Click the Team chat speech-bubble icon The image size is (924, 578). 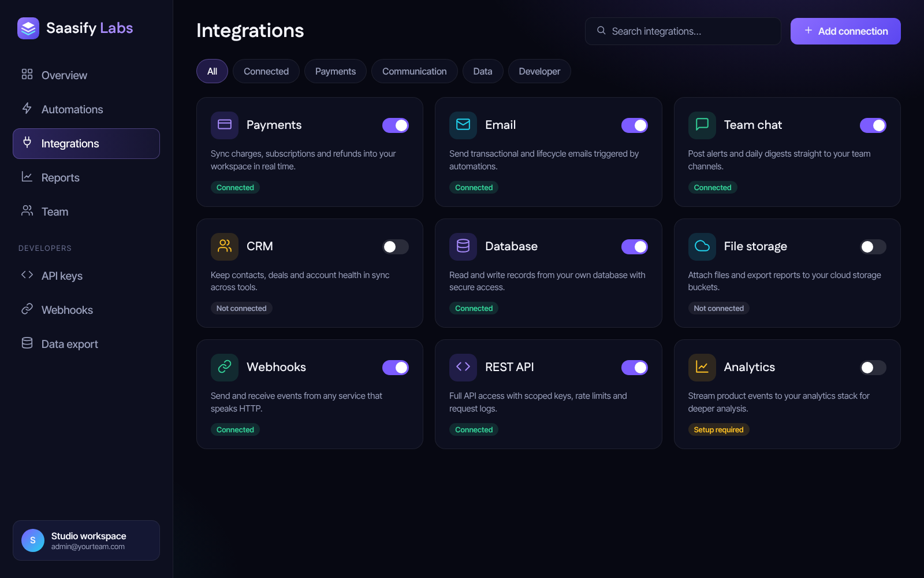coord(702,125)
